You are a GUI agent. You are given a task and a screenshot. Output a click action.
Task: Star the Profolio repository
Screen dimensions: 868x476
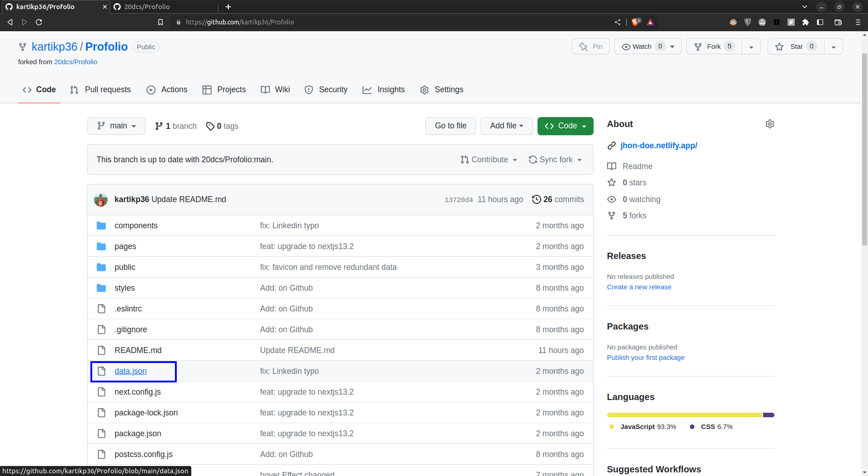click(795, 46)
